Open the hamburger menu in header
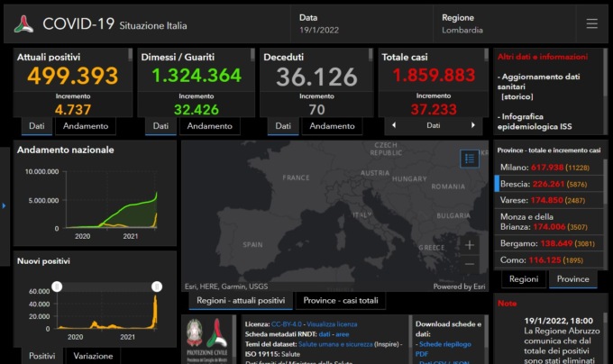 591,23
